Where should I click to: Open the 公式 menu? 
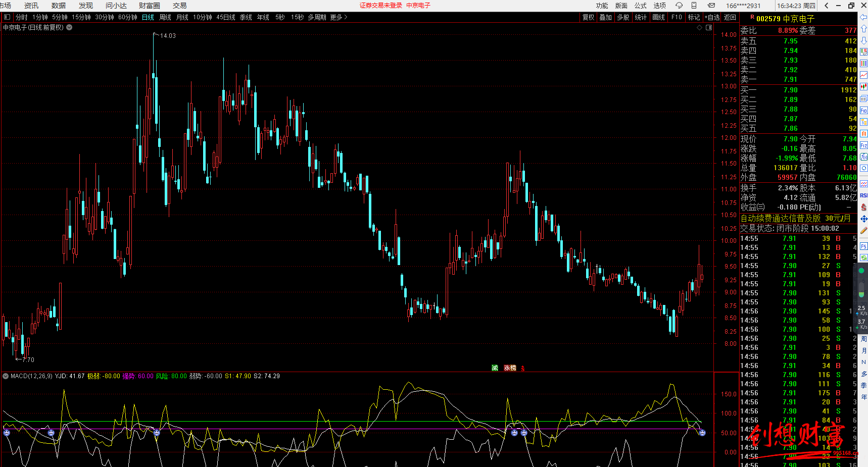click(x=641, y=6)
